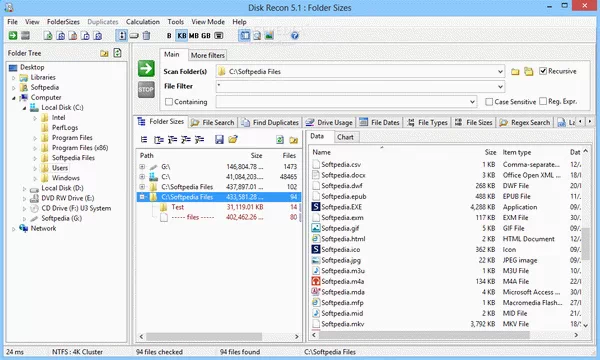Expand the Libraries node in the Folder Tree
The height and width of the screenshot is (360, 600).
[13, 78]
